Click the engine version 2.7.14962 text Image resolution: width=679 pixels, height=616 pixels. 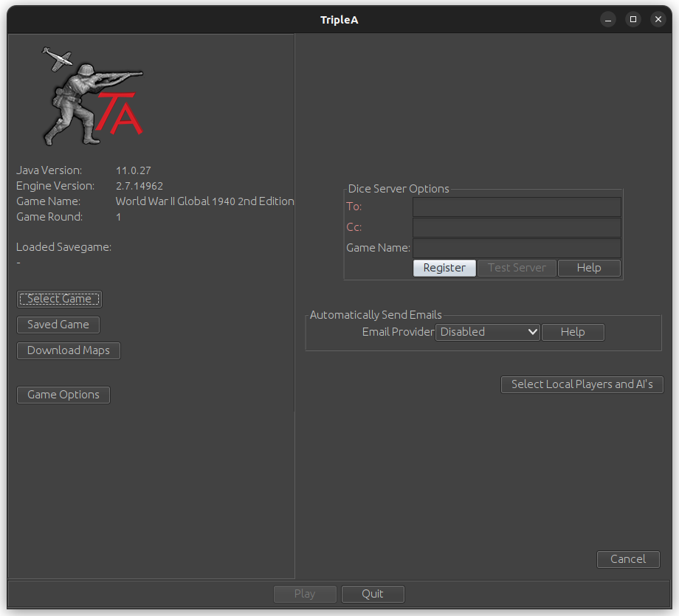click(x=139, y=186)
